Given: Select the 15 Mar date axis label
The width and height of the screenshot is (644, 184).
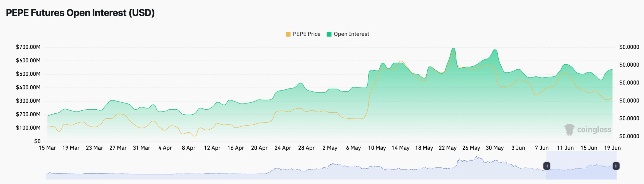Looking at the screenshot, I should pos(47,148).
